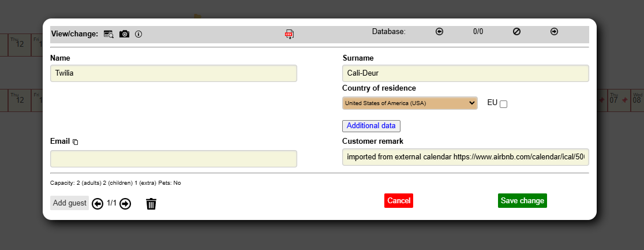Show next guest with right arrow
The height and width of the screenshot is (250, 644).
pos(125,203)
